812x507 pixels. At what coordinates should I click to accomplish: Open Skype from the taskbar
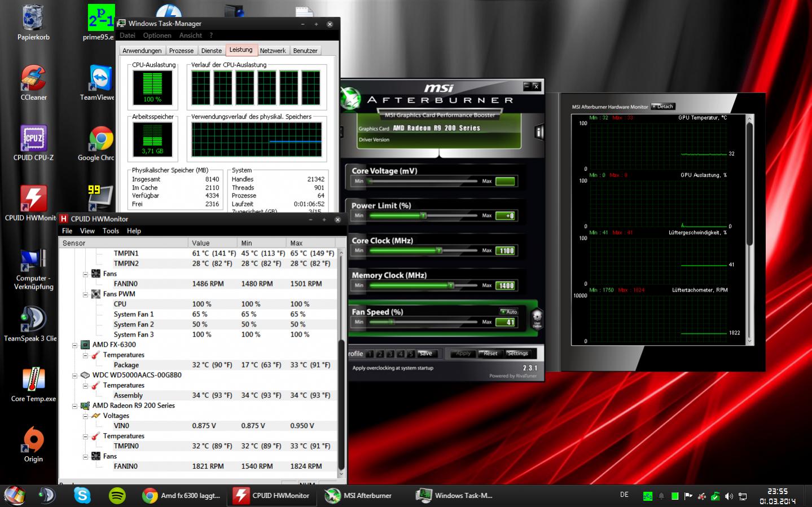[x=82, y=496]
